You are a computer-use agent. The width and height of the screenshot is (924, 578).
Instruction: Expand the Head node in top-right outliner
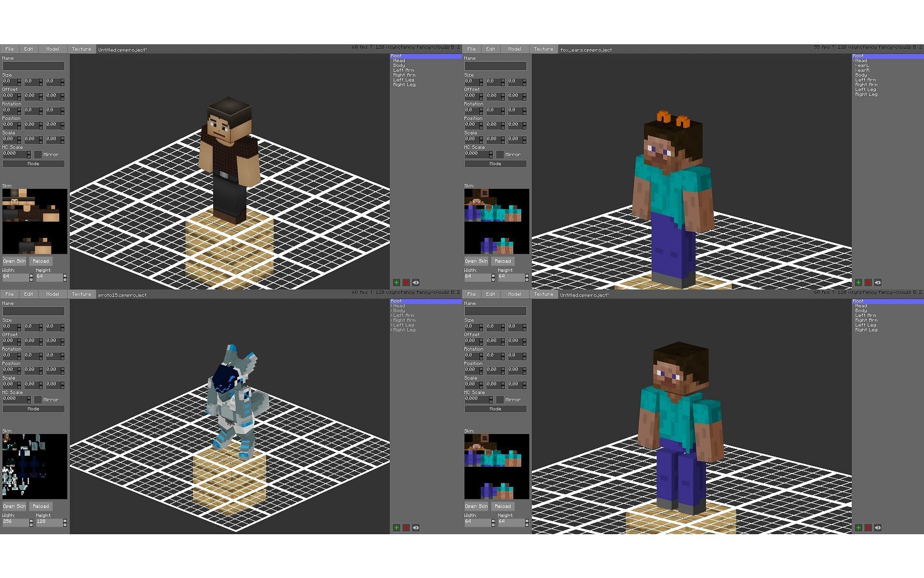tap(853, 61)
